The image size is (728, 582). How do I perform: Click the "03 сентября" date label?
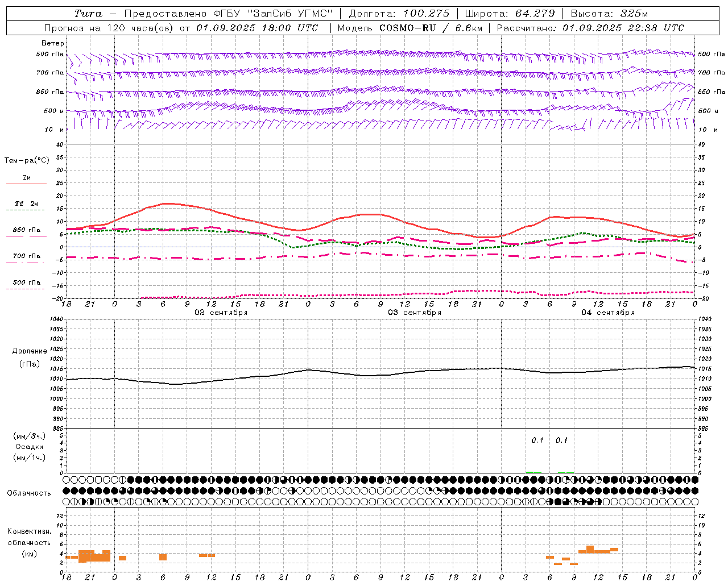coord(415,313)
